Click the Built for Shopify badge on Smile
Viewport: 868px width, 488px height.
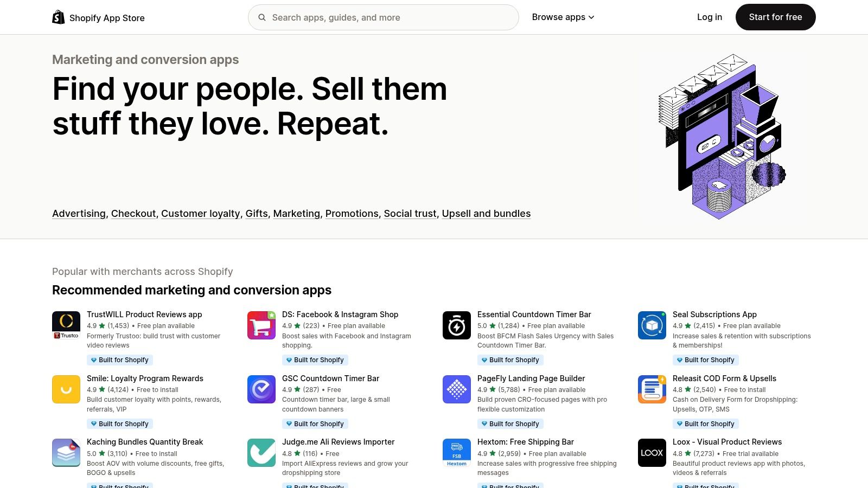120,423
